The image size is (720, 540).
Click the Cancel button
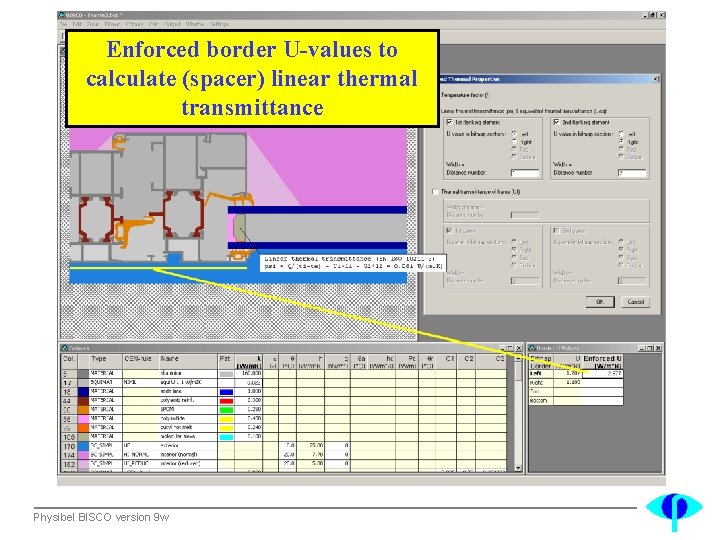tap(636, 302)
